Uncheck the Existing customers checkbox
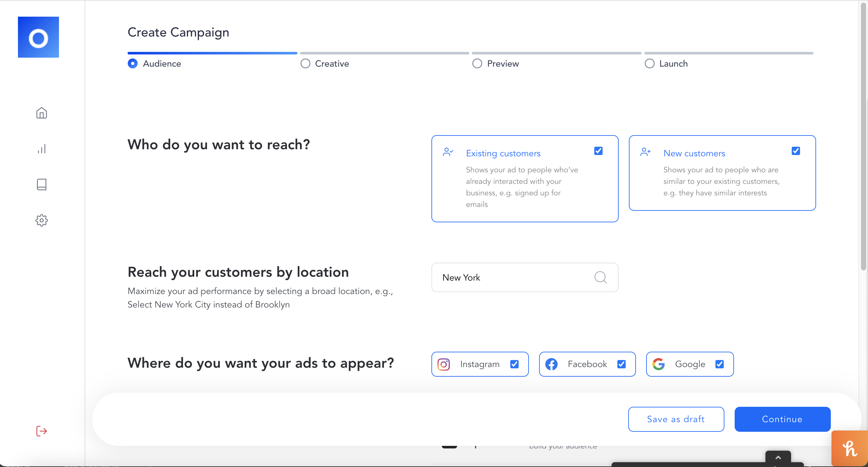868x467 pixels. 598,151
